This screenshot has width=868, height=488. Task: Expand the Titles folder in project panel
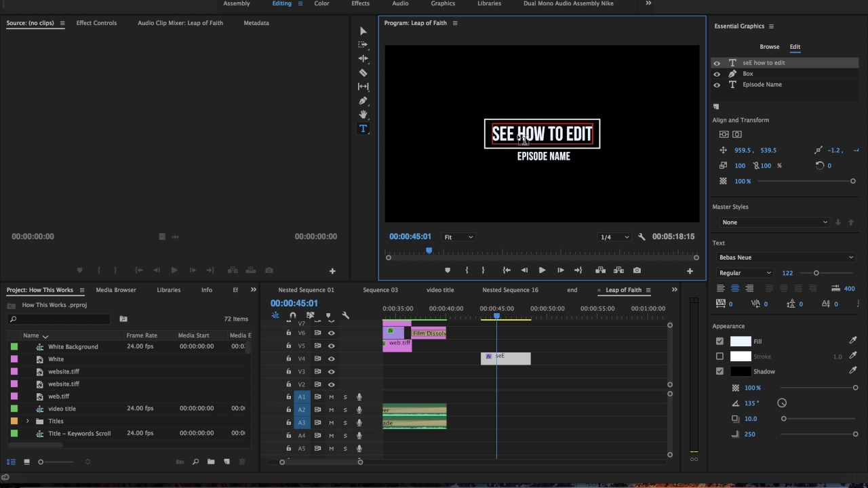click(28, 421)
